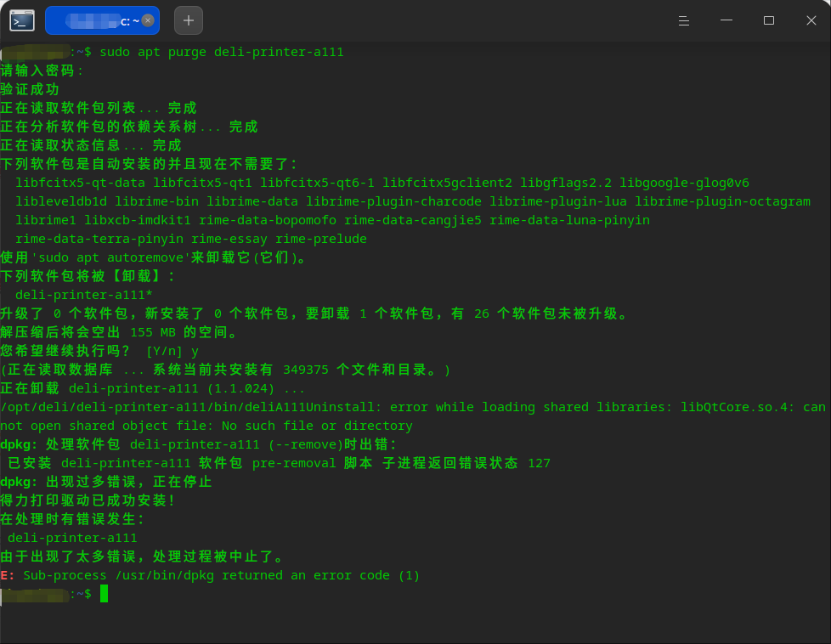This screenshot has width=831, height=644.
Task: Click package name 'librime-plugin-octagram'
Action: [723, 201]
